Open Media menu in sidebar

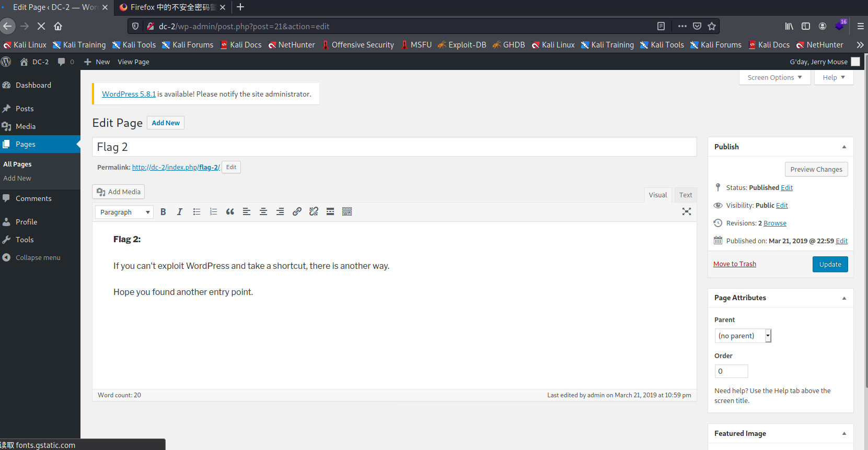point(26,126)
